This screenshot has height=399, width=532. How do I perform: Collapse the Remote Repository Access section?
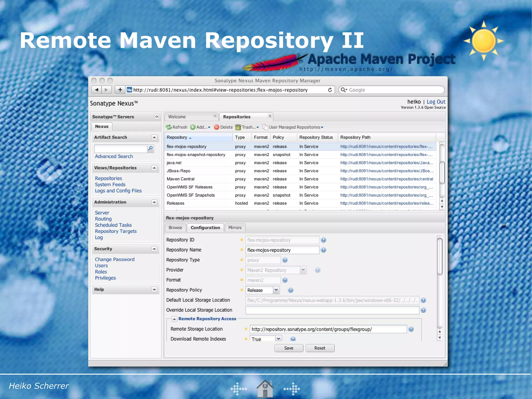174,319
